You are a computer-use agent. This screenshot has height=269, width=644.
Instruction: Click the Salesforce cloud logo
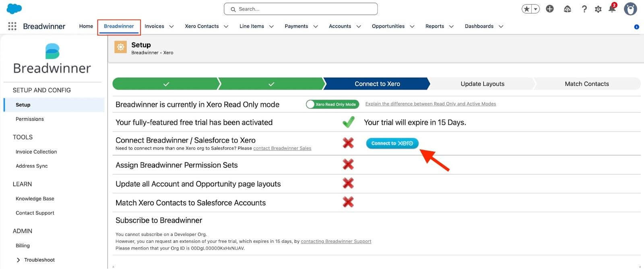(14, 8)
